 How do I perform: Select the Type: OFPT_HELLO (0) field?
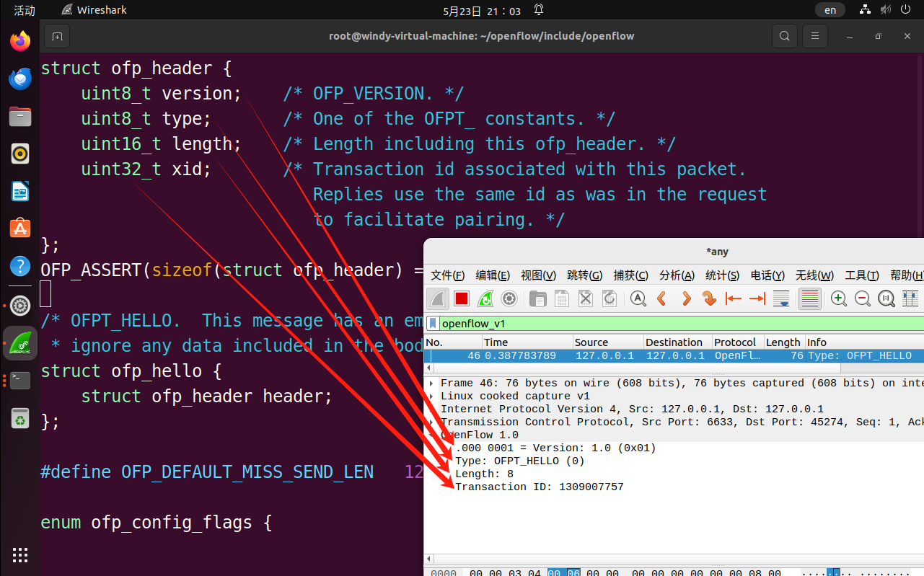coord(519,461)
